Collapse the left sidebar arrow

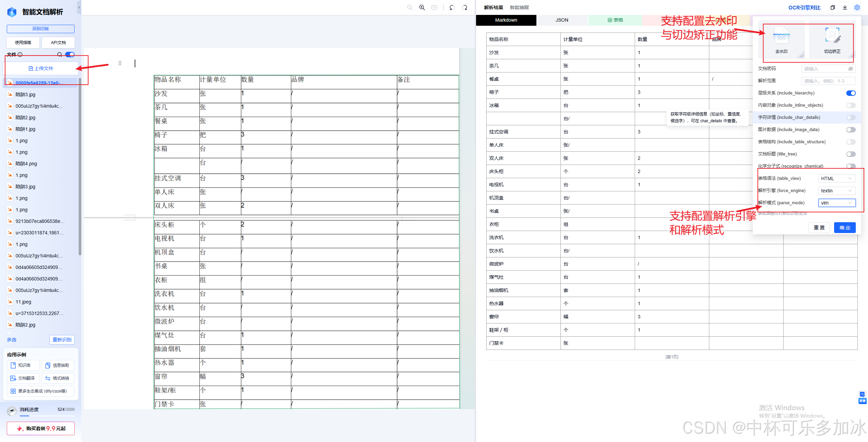tap(79, 7)
